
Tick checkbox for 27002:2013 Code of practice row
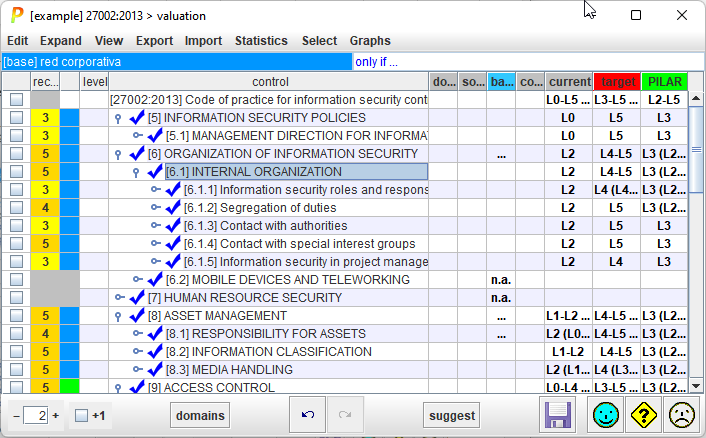(x=17, y=99)
